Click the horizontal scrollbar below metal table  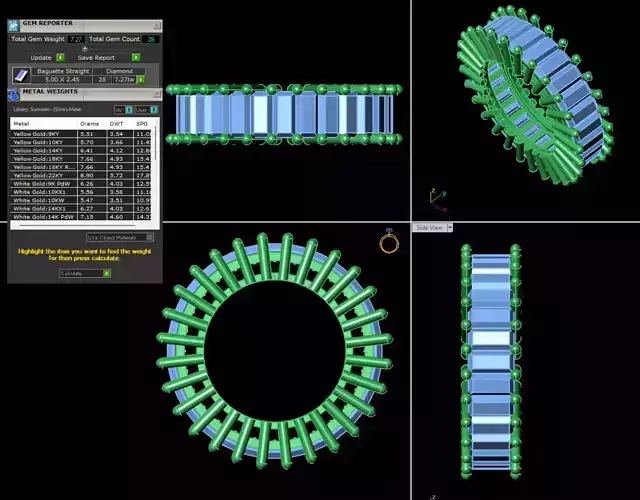coord(77,225)
